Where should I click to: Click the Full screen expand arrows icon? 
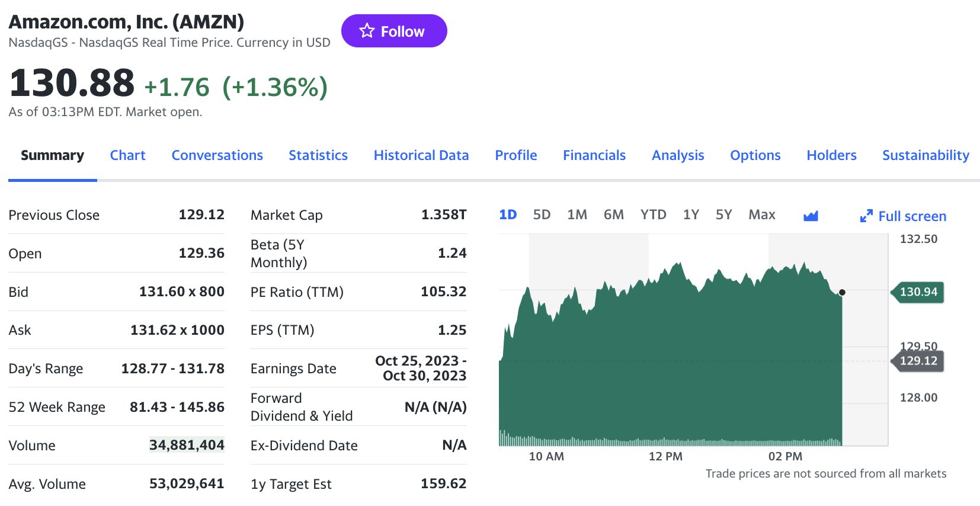pos(866,216)
